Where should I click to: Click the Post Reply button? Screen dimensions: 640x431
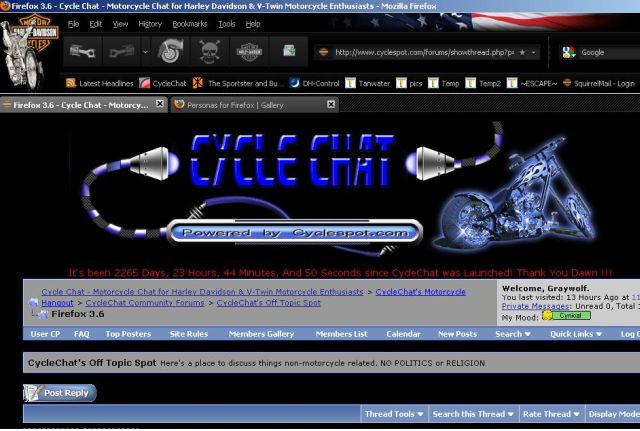(x=60, y=393)
